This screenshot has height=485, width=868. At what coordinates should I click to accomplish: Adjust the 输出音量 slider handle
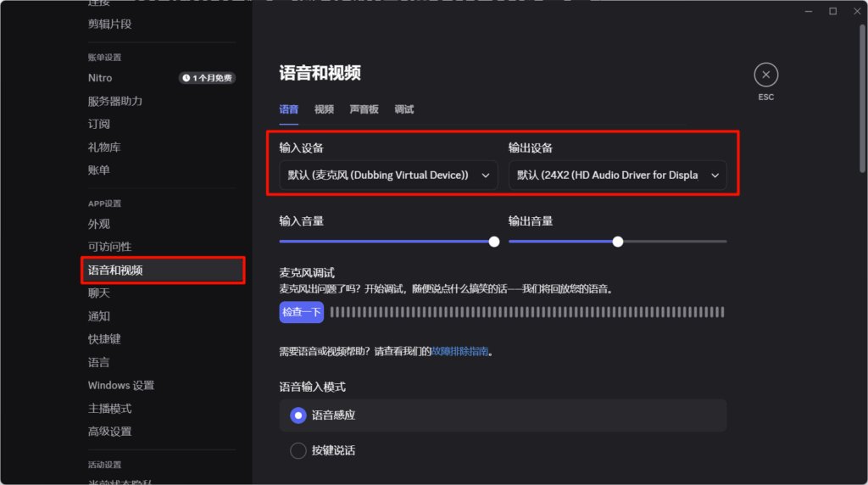pyautogui.click(x=618, y=242)
